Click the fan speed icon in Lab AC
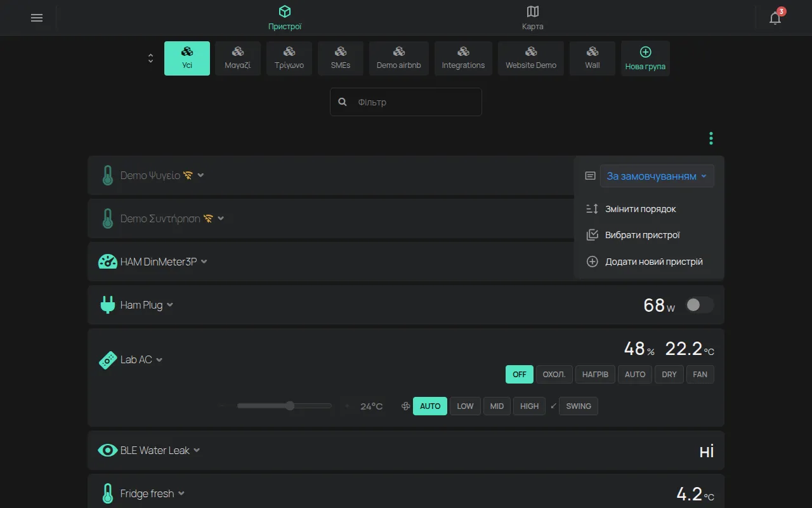 click(406, 406)
